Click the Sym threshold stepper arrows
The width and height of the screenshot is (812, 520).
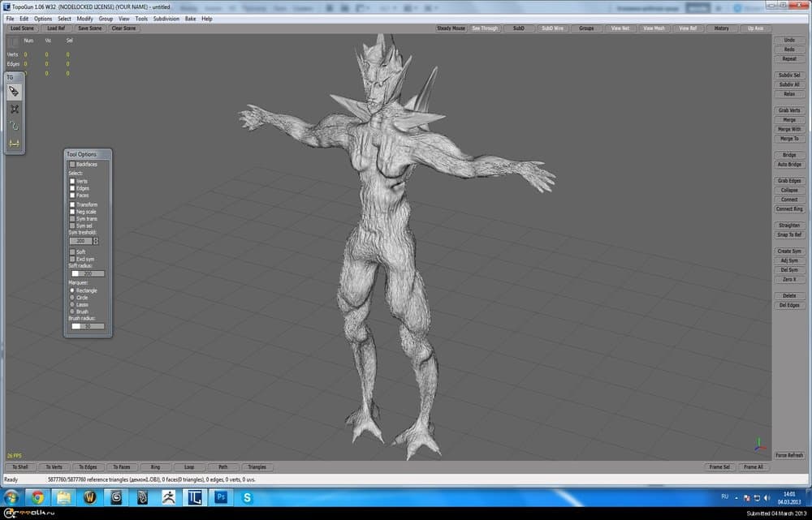[x=96, y=241]
